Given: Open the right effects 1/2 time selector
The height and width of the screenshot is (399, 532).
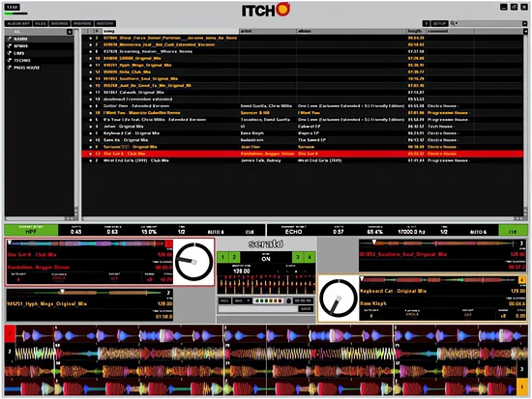Looking at the screenshot, I should [444, 231].
